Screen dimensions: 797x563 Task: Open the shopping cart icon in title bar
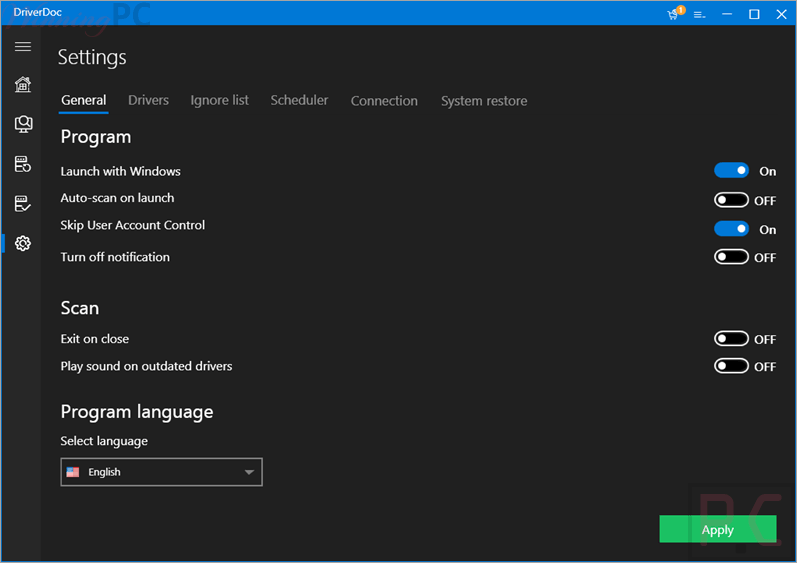pos(675,13)
